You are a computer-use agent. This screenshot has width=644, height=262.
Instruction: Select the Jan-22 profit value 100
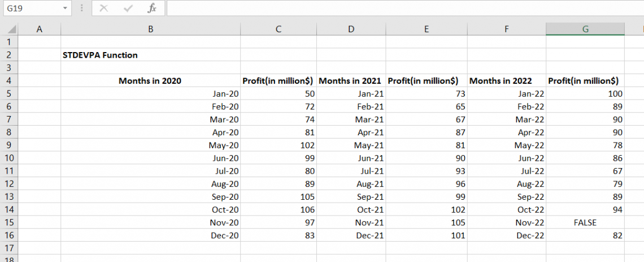[585, 94]
